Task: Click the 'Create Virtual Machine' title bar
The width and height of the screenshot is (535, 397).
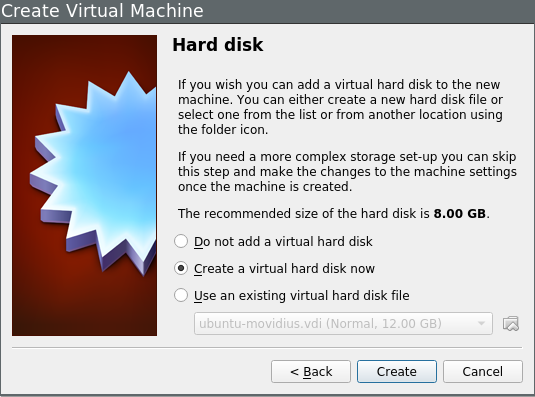Action: point(268,11)
